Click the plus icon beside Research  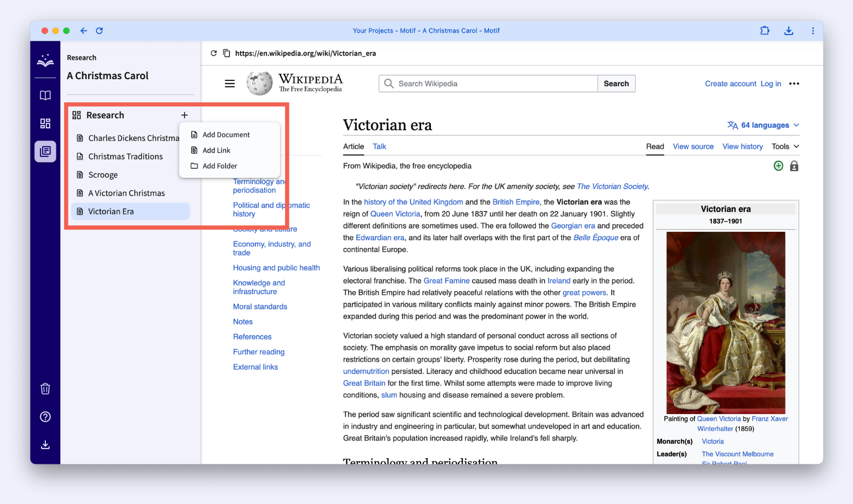coord(184,115)
